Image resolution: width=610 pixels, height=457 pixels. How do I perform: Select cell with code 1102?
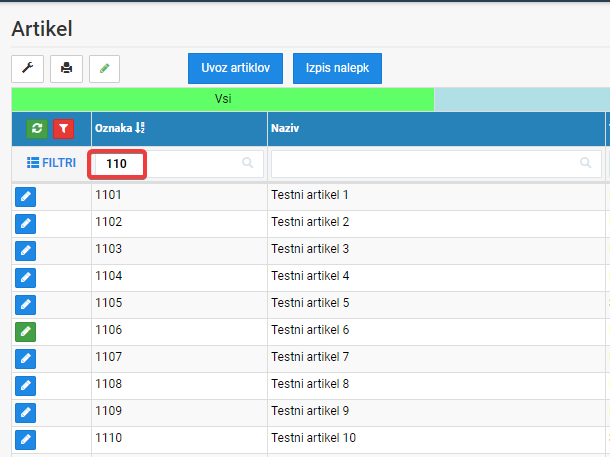pos(179,224)
